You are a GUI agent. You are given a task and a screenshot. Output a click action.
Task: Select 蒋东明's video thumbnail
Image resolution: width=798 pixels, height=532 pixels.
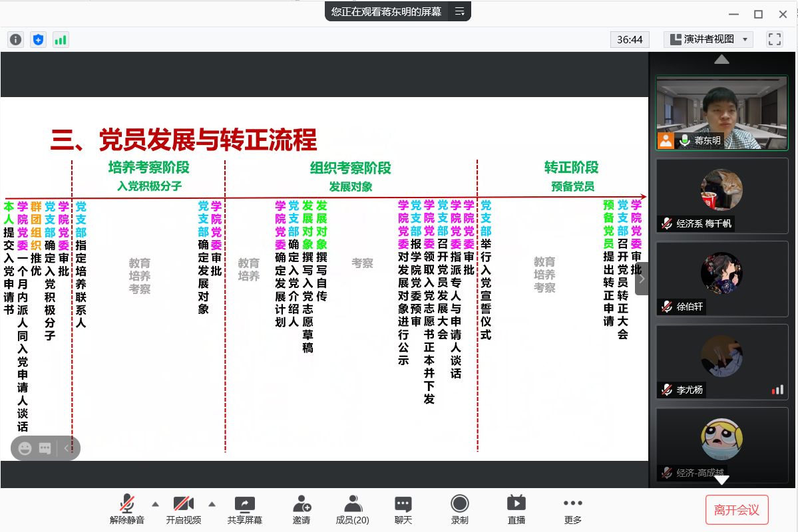(721, 113)
